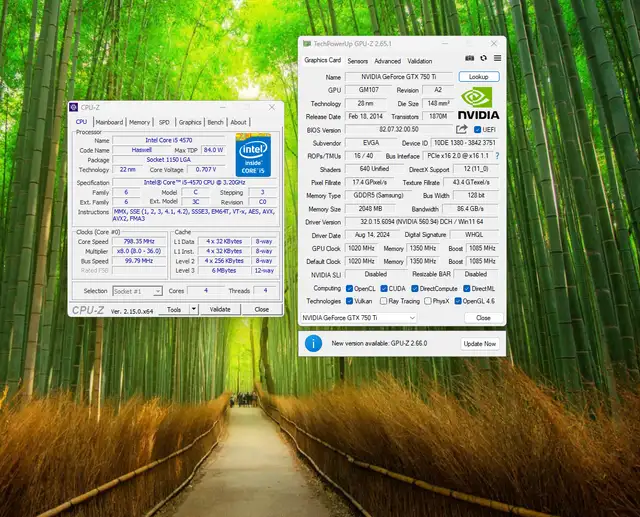Image resolution: width=640 pixels, height=517 pixels.
Task: Click the Subvendor value EVGA
Action: coord(371,143)
